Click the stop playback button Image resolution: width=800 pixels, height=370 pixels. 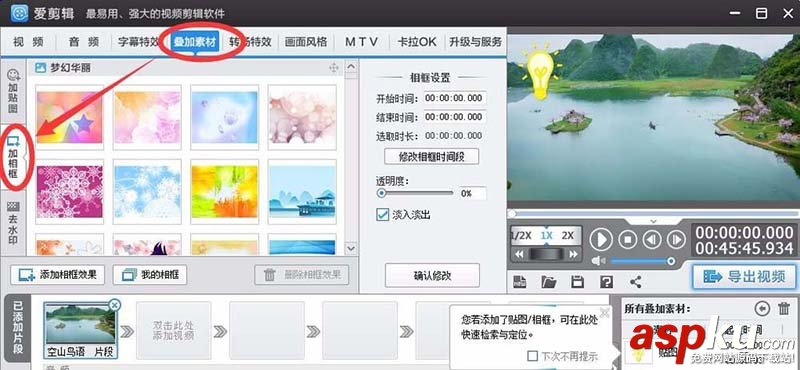(x=628, y=239)
